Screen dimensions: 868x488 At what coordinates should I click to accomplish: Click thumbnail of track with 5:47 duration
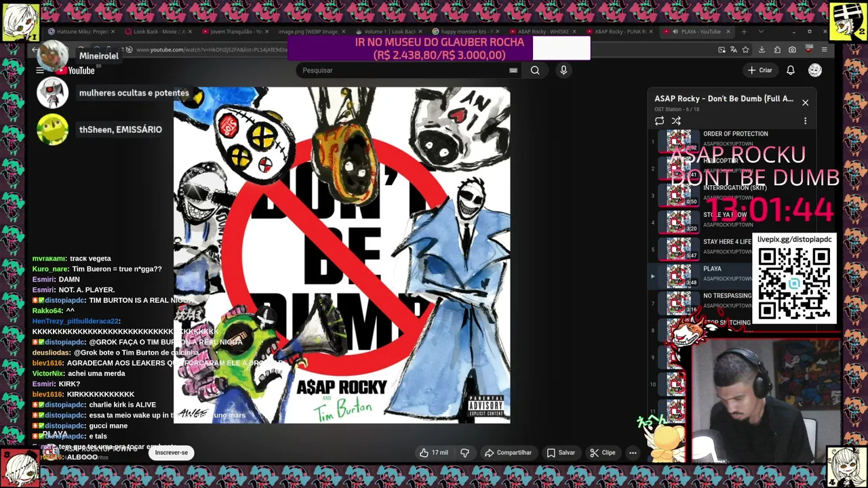pyautogui.click(x=679, y=249)
